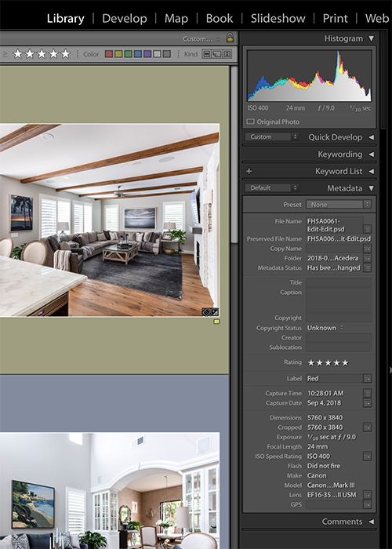Toggle custom label (light gray) color filter
Viewport: 392px width, 549px height.
click(157, 54)
